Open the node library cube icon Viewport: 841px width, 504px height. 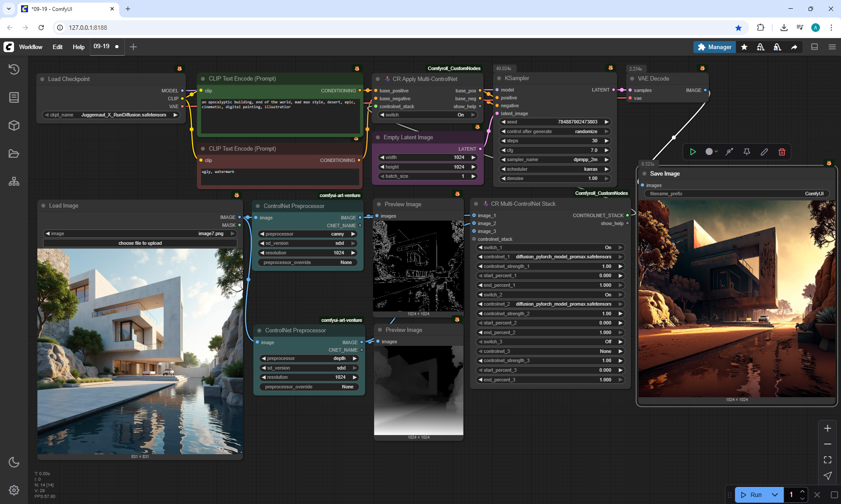(x=14, y=126)
